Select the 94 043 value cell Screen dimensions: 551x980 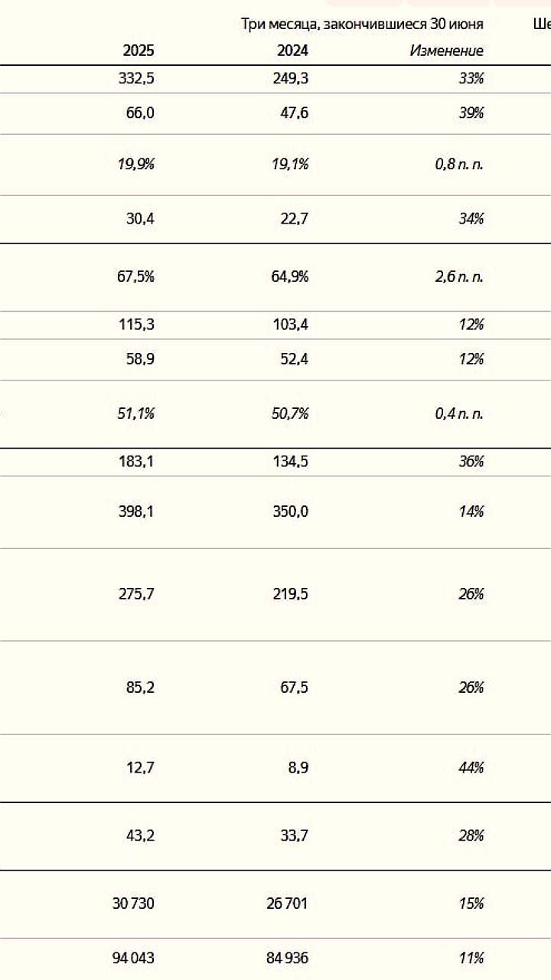pyautogui.click(x=133, y=958)
